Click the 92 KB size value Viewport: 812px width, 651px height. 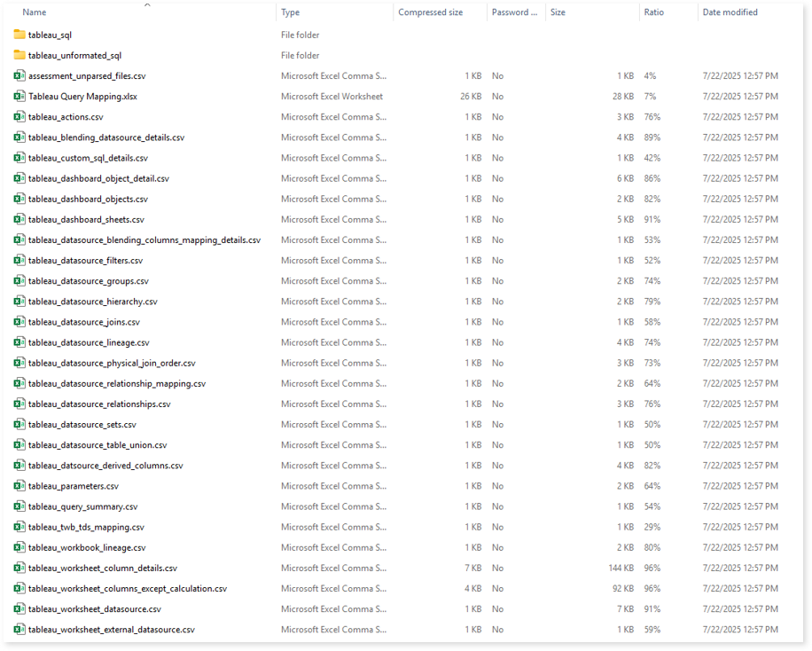coord(623,588)
